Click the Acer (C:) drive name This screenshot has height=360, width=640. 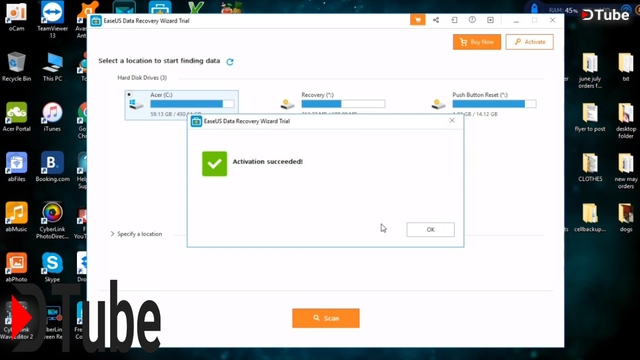point(161,95)
